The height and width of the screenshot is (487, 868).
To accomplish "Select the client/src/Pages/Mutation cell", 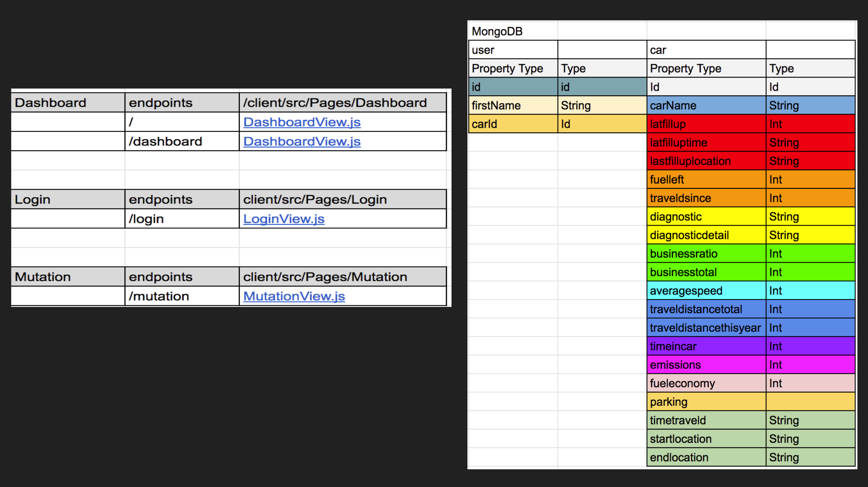I will [x=343, y=277].
